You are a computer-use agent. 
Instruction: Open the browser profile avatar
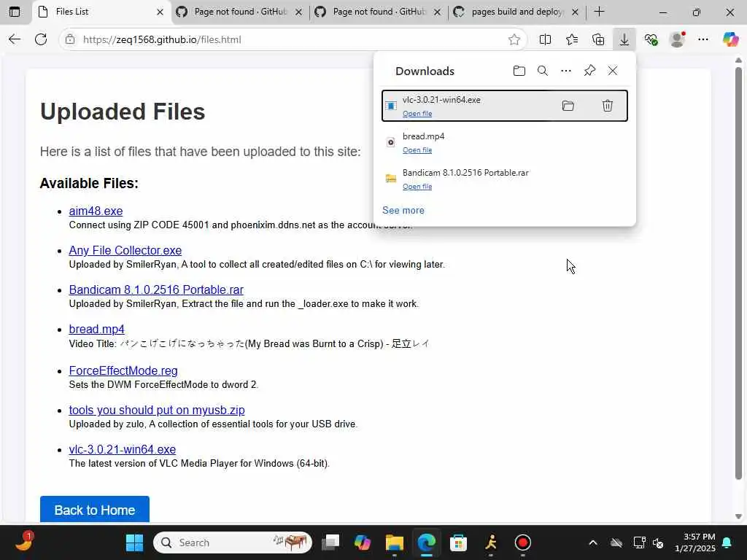[x=677, y=39]
